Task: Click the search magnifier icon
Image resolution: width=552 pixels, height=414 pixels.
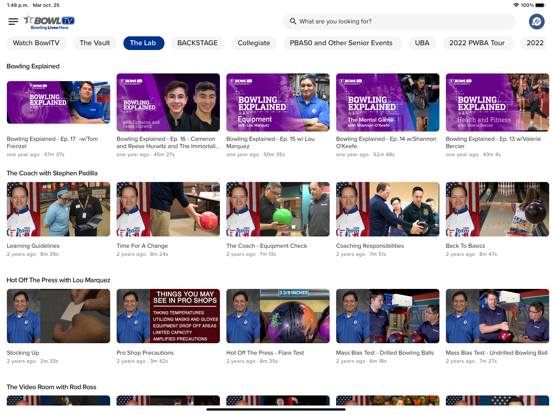Action: click(293, 21)
